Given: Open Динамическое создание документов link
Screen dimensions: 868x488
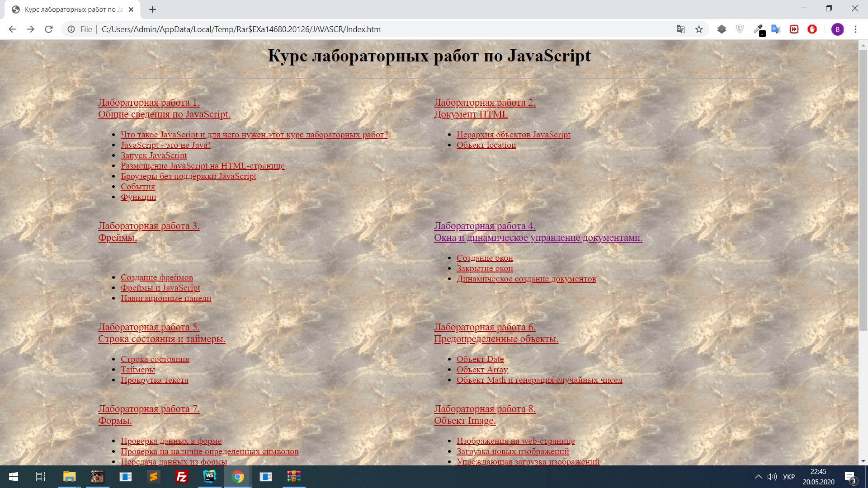Looking at the screenshot, I should point(526,279).
